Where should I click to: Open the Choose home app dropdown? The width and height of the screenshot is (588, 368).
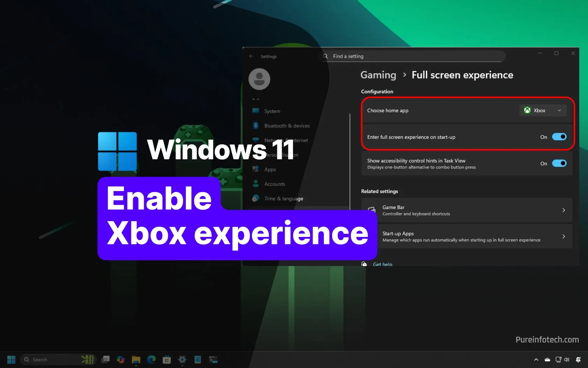[x=542, y=110]
